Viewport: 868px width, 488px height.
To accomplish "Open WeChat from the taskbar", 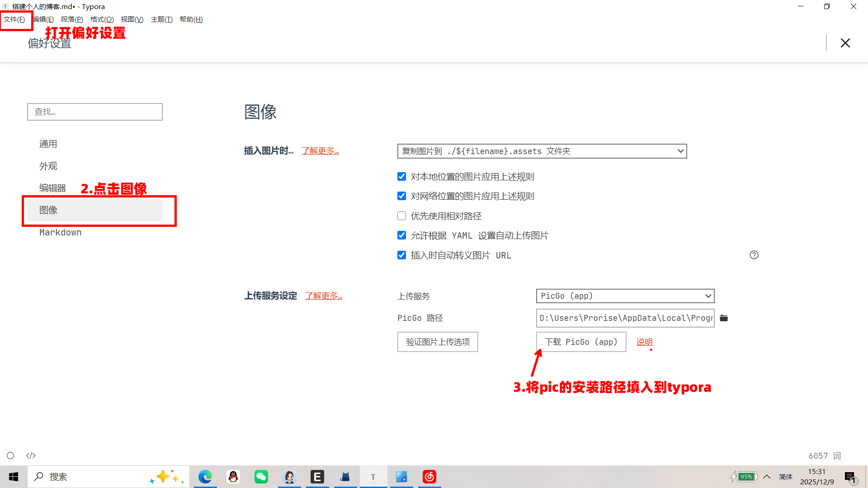I will click(261, 477).
